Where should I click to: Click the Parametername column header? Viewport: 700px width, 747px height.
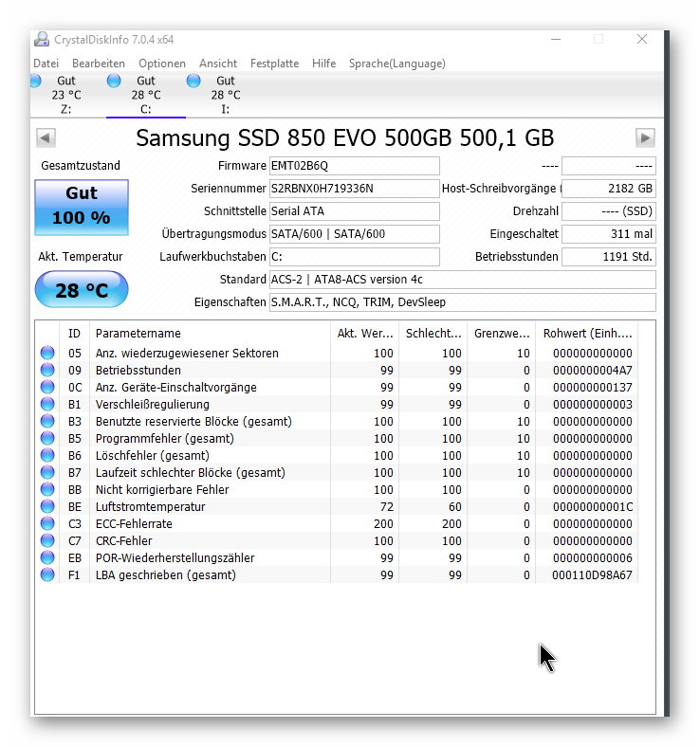tap(210, 334)
